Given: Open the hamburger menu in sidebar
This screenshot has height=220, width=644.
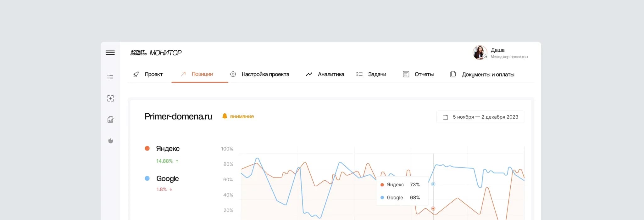Looking at the screenshot, I should click(110, 53).
